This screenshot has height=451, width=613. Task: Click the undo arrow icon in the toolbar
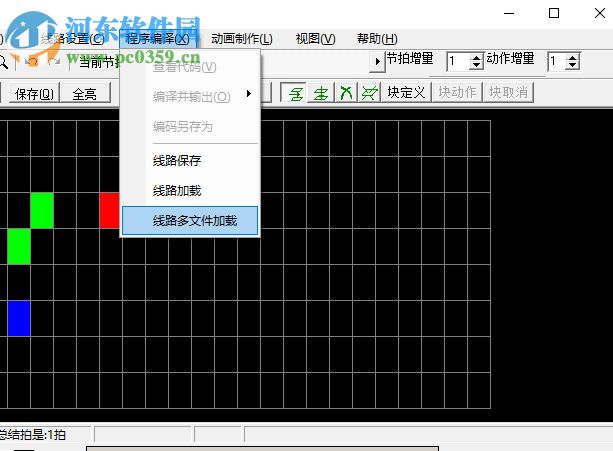[x=31, y=62]
